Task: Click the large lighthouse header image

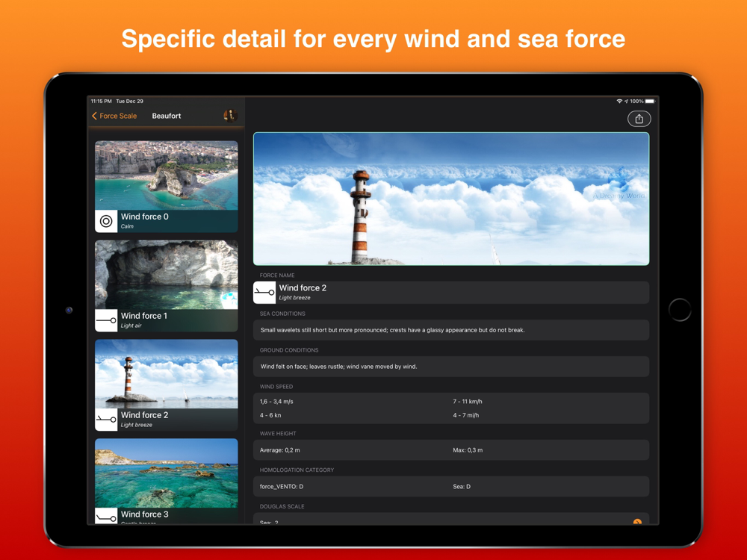Action: tap(451, 199)
